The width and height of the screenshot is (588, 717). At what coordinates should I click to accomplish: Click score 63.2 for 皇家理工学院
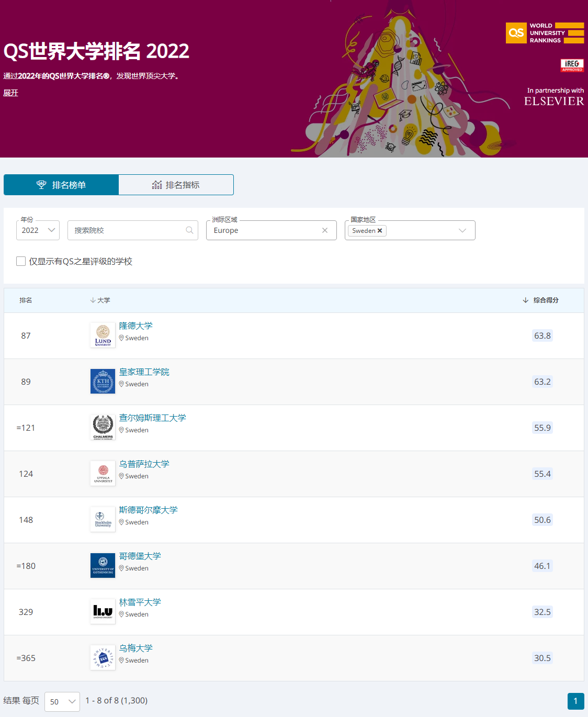pos(542,382)
